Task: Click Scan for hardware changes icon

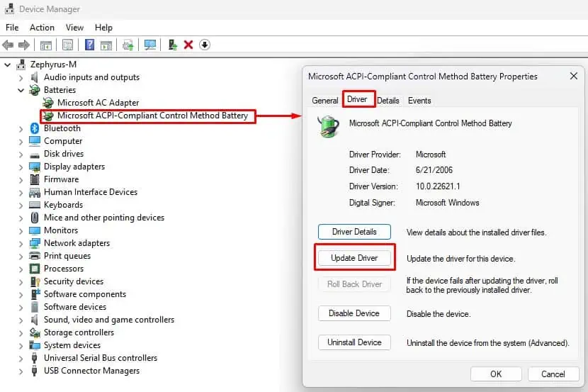Action: click(150, 45)
